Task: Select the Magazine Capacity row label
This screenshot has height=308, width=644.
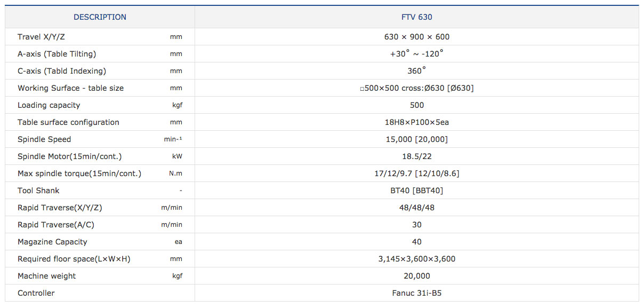Action: click(52, 242)
